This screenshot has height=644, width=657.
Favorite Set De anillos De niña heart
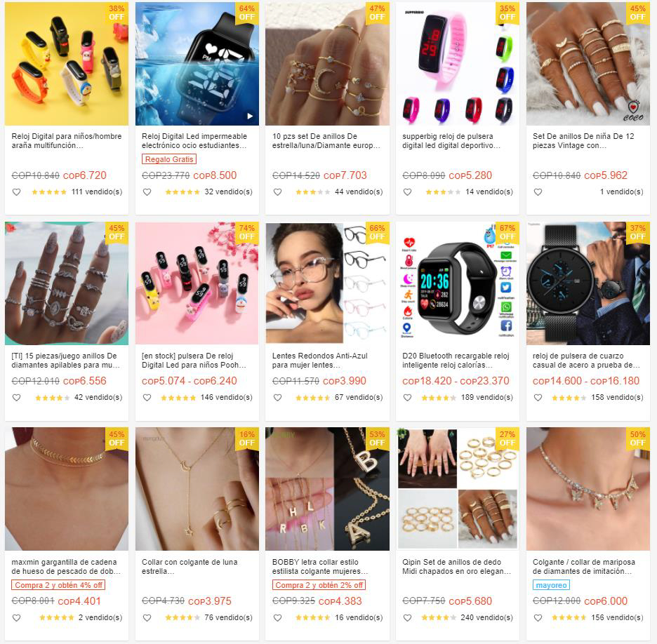tap(538, 192)
